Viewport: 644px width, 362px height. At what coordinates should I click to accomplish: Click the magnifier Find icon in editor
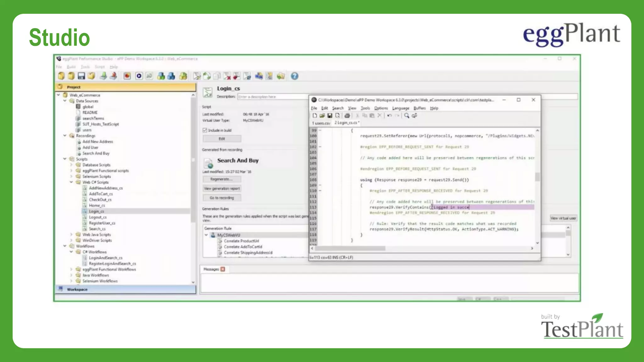[407, 116]
